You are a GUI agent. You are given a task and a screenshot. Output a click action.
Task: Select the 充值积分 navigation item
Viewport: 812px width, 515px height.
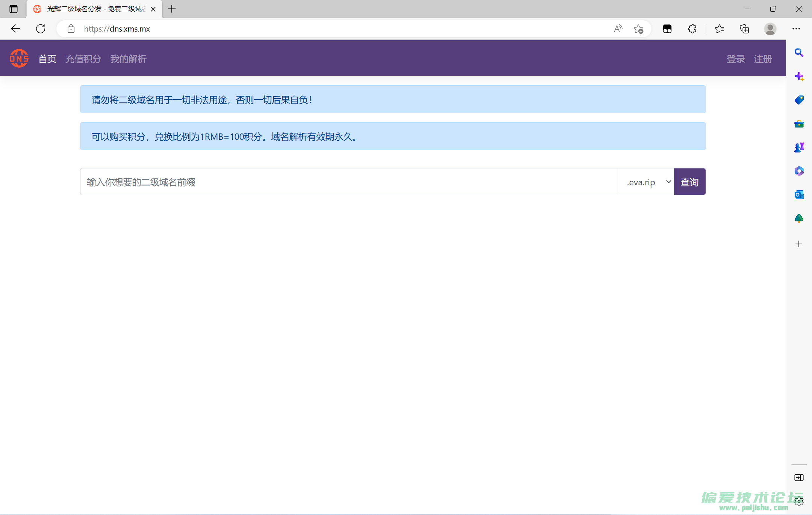pyautogui.click(x=83, y=59)
